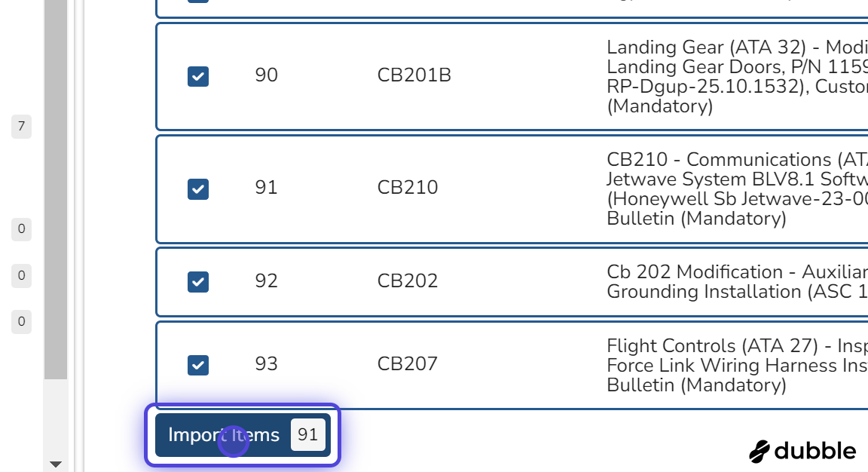Image resolution: width=868 pixels, height=472 pixels.
Task: Click the scrollbar down arrow
Action: click(x=55, y=464)
